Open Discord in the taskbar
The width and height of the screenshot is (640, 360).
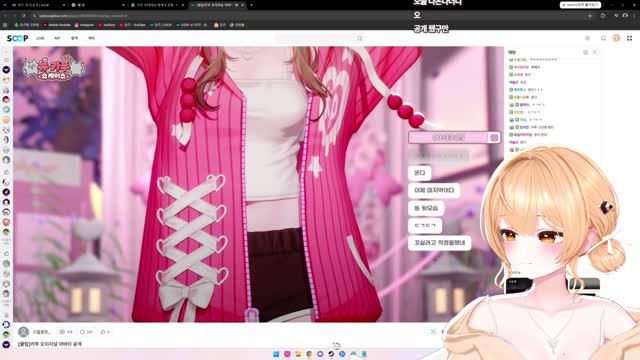pos(320,354)
